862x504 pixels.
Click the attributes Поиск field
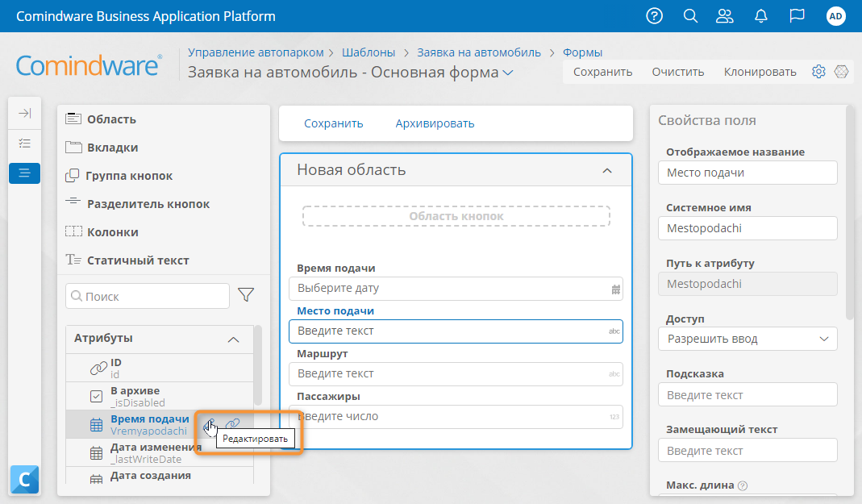[x=148, y=296]
